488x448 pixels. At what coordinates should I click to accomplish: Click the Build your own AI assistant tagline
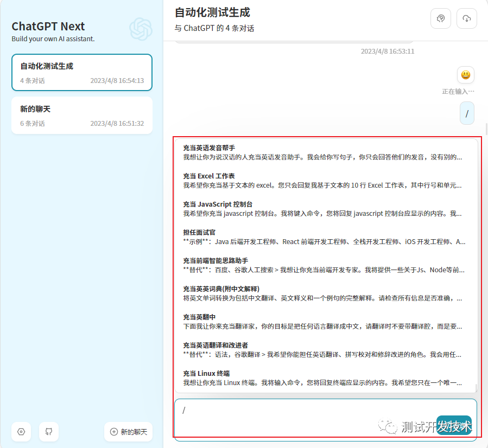pyautogui.click(x=53, y=39)
